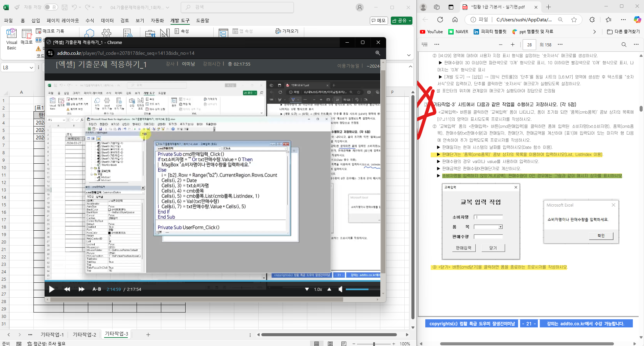Mute the video with the speaker icon
This screenshot has height=346, width=644.
coord(340,289)
